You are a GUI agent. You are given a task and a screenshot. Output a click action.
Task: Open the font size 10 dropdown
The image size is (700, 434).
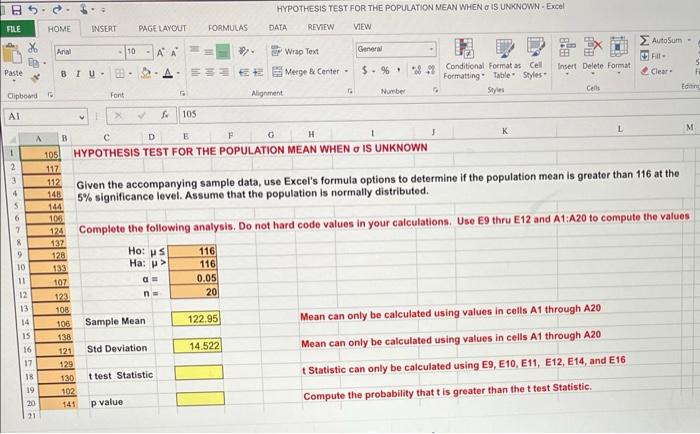[148, 52]
